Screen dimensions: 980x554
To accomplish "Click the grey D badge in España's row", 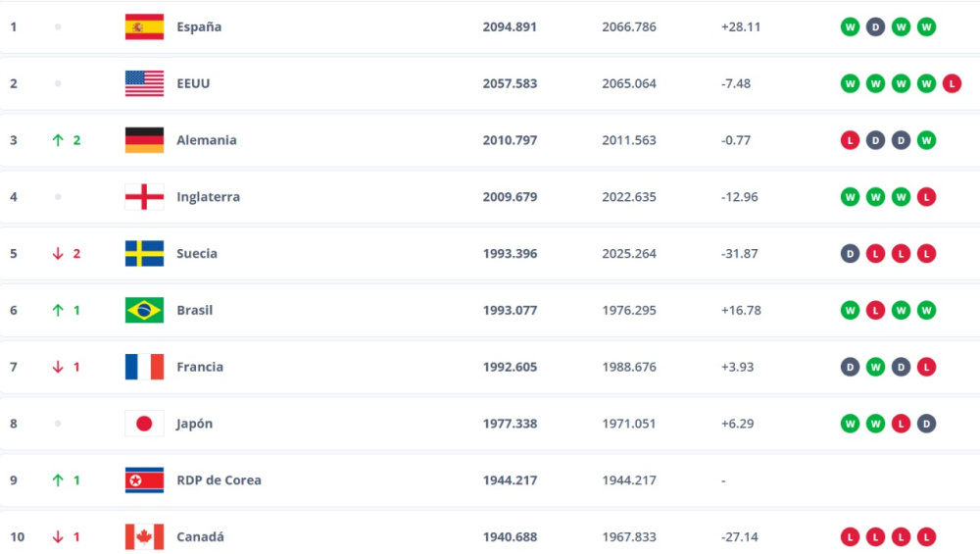I will 875,26.
